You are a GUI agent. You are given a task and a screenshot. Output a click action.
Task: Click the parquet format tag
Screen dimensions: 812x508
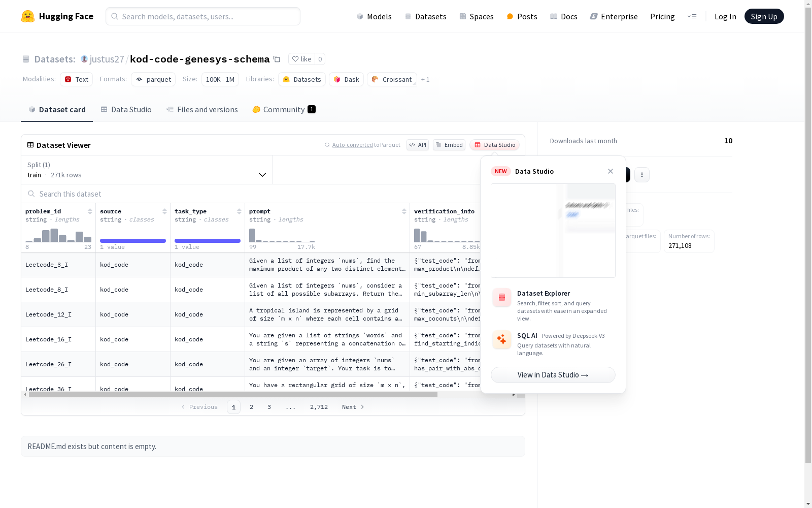pos(153,79)
